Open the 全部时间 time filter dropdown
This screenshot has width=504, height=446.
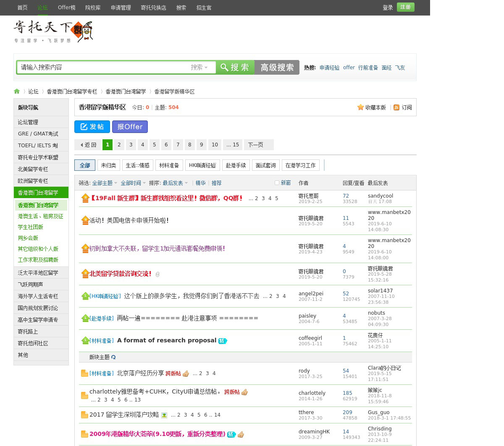click(133, 183)
